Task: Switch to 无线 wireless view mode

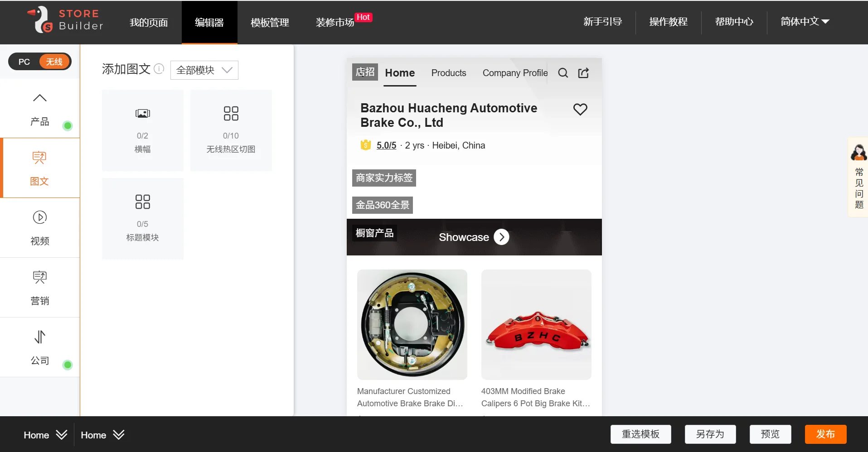Action: tap(54, 62)
